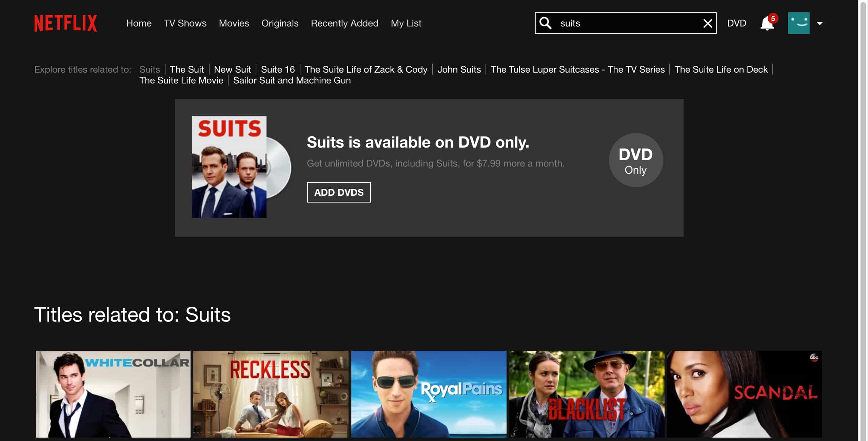
Task: Click 'Titles related to: Suits' heading
Action: click(x=133, y=314)
